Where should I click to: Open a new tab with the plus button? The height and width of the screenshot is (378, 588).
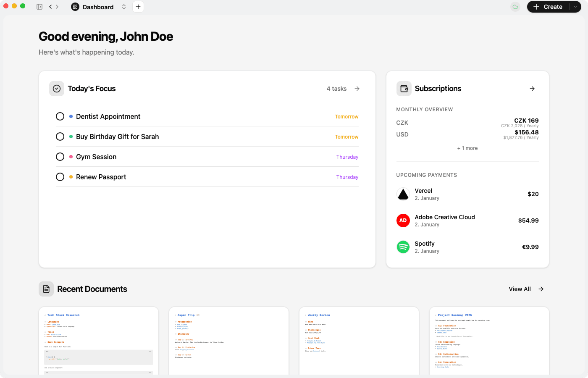[138, 7]
